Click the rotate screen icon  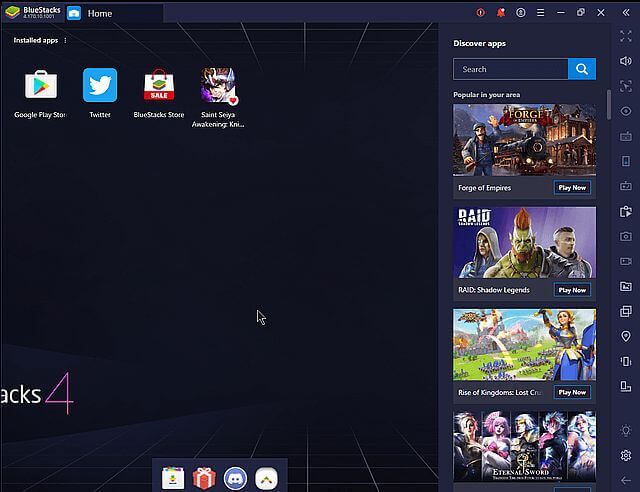[626, 386]
